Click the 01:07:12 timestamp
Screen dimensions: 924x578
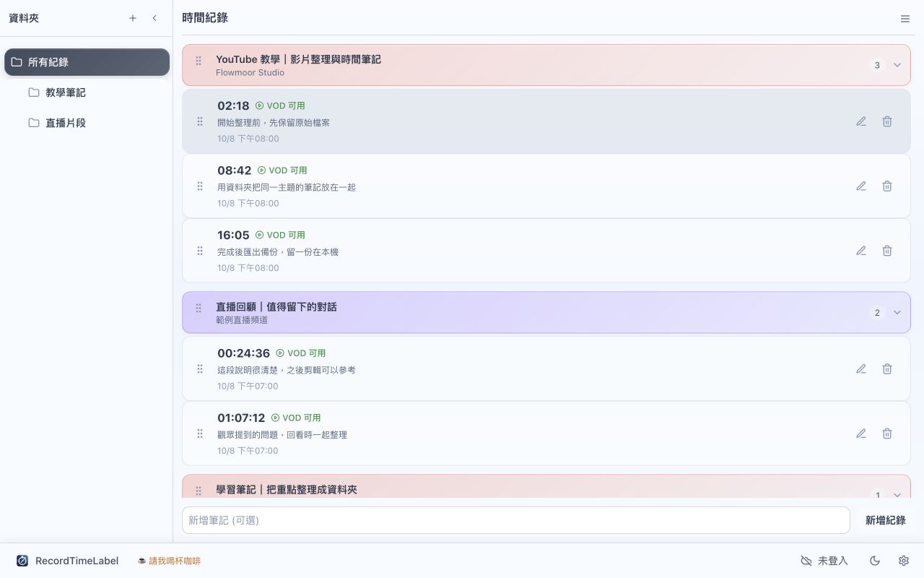click(241, 418)
